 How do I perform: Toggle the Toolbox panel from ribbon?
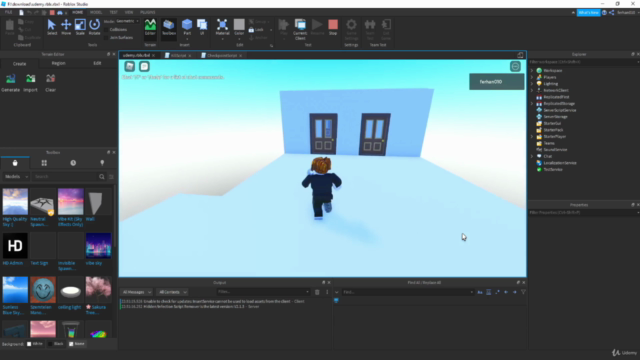[x=169, y=27]
